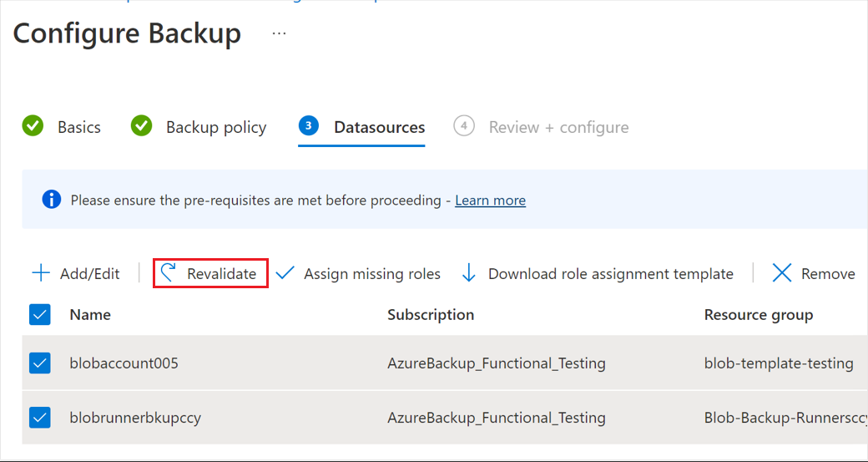Open the Review + configure step
The image size is (868, 462).
(x=558, y=127)
